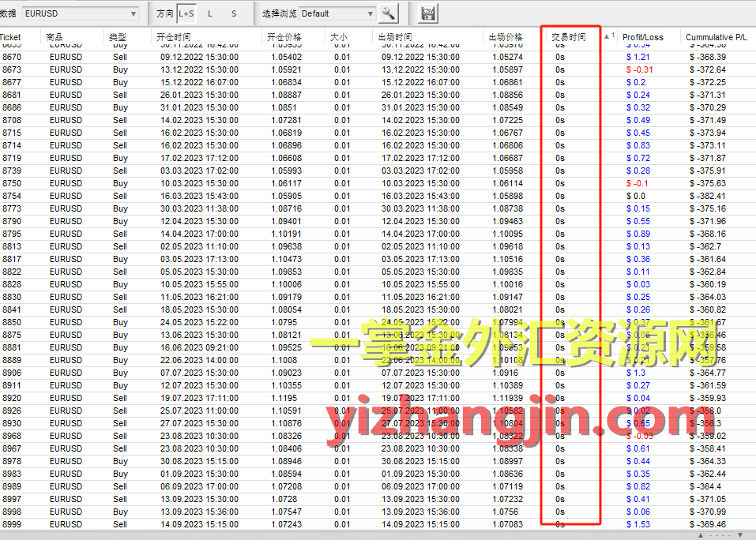Select the L+S direction toggle
This screenshot has height=540, width=756.
[186, 13]
